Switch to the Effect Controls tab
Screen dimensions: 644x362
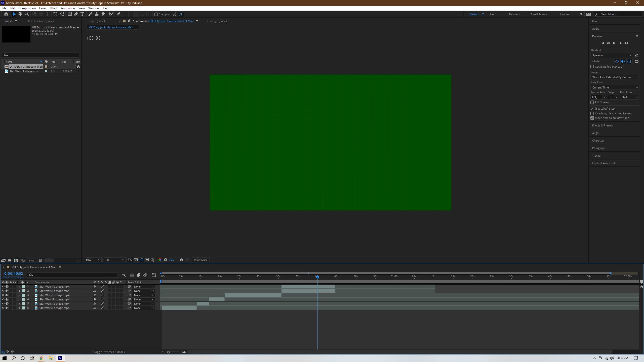click(40, 21)
